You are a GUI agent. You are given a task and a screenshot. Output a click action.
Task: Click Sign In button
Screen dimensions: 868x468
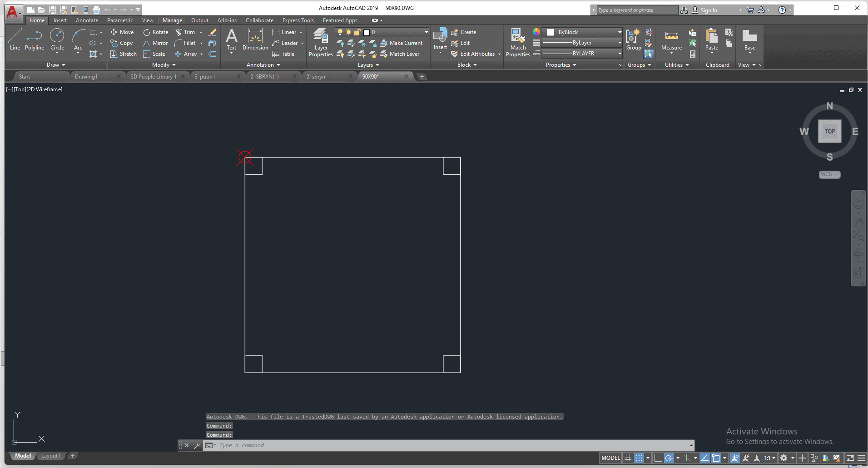pyautogui.click(x=708, y=10)
